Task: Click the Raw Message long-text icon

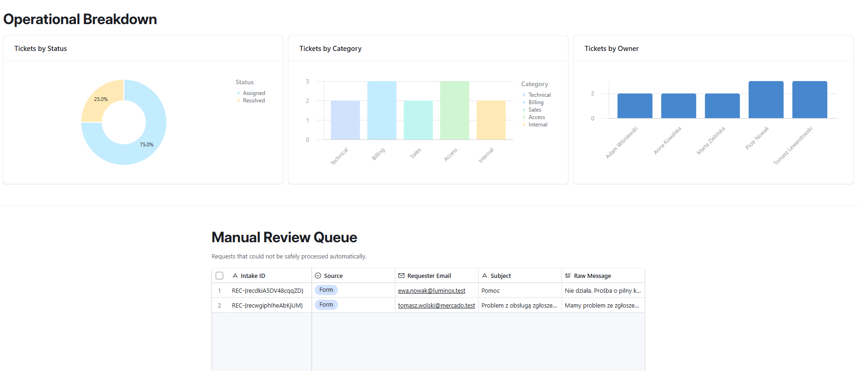Action: [568, 276]
